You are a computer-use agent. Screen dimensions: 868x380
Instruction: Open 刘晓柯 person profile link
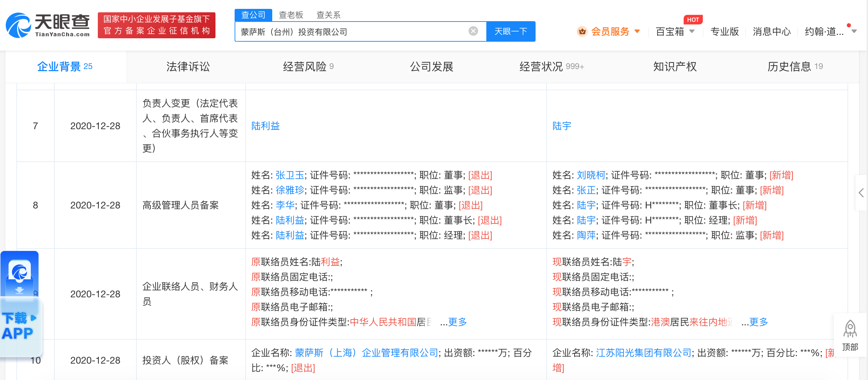point(591,175)
